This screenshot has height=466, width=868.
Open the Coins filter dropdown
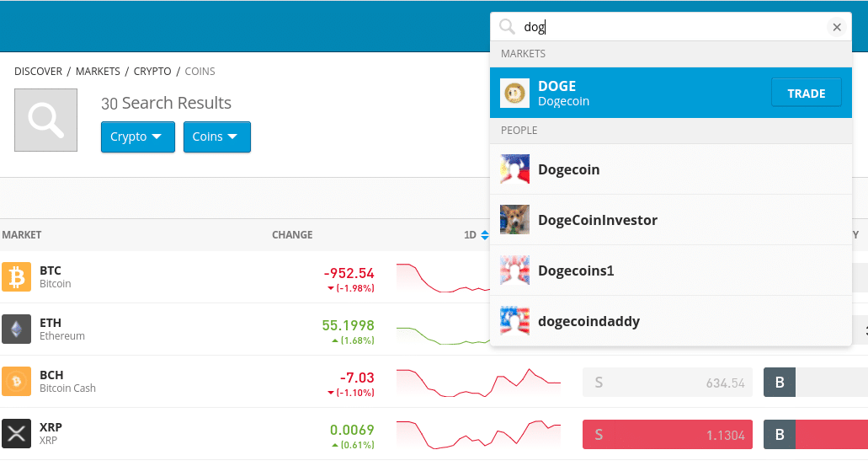(x=217, y=137)
